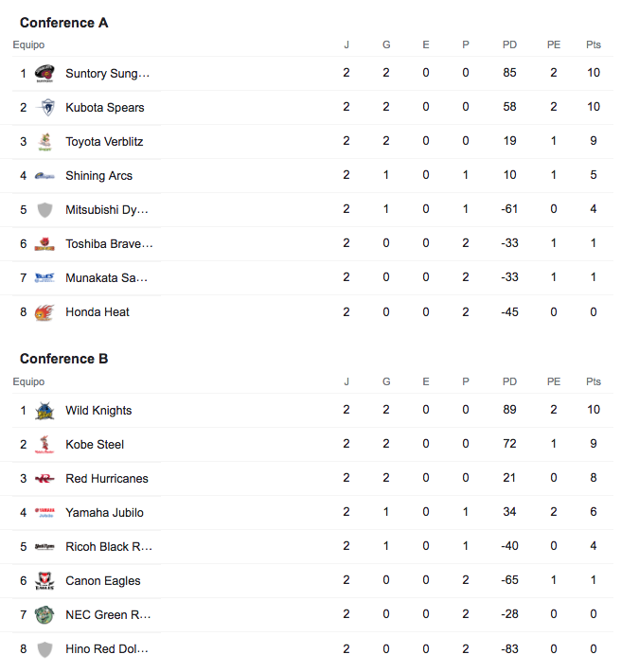Click the Honda Heat flame logo
This screenshot has height=672, width=639.
[x=44, y=312]
